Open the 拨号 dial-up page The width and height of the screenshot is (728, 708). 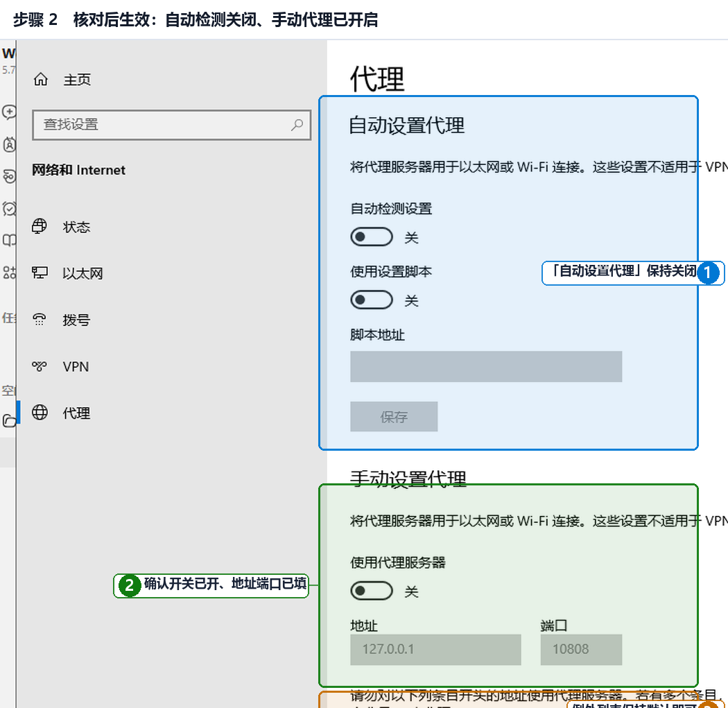pos(76,320)
